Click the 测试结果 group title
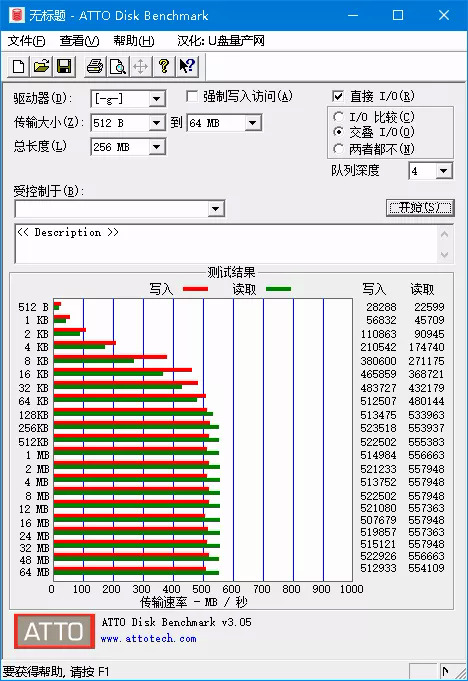The width and height of the screenshot is (468, 681). click(x=231, y=272)
